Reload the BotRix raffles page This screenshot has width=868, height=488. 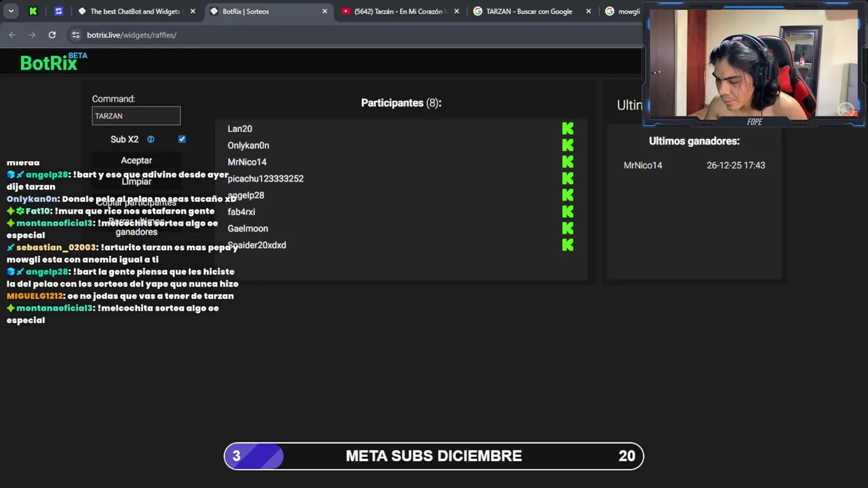52,35
